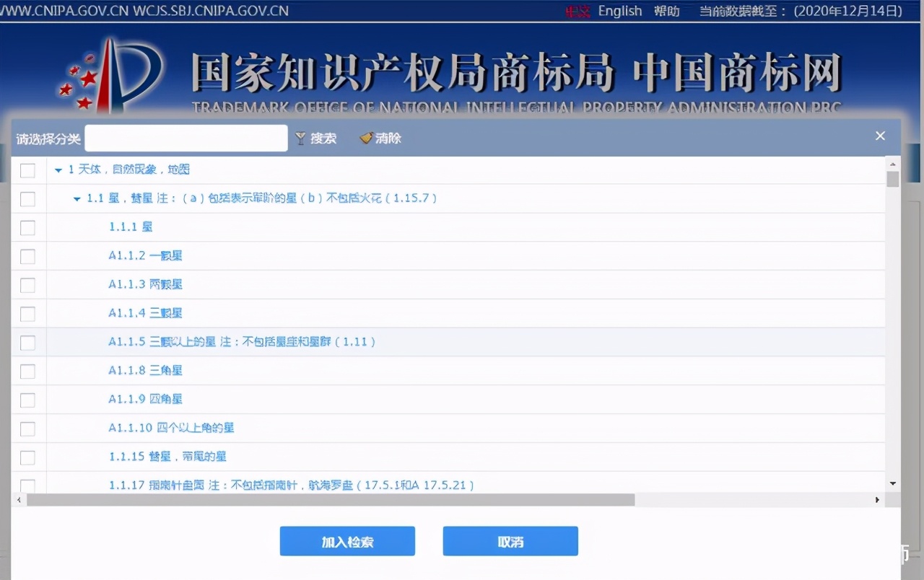The image size is (924, 580).
Task: Click the red link left of English
Action: [x=577, y=11]
